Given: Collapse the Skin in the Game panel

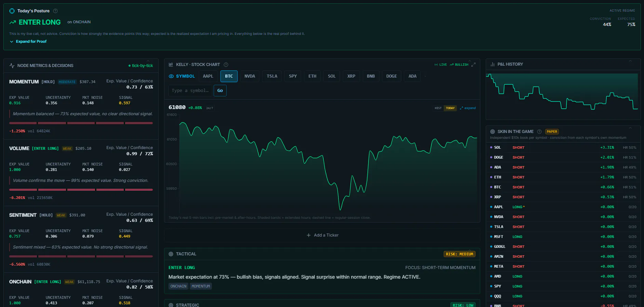Looking at the screenshot, I should click(x=630, y=128).
